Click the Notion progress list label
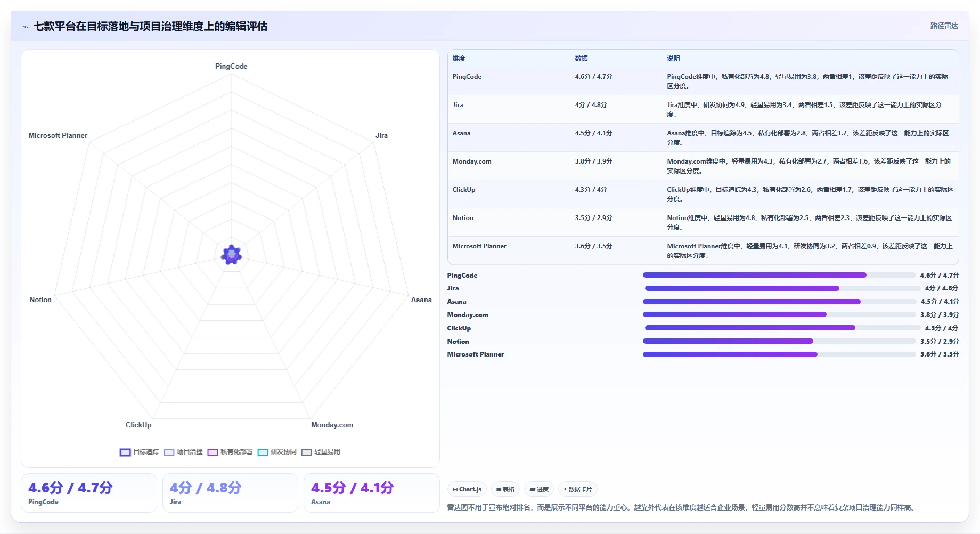Viewport: 980px width, 534px height. 458,342
